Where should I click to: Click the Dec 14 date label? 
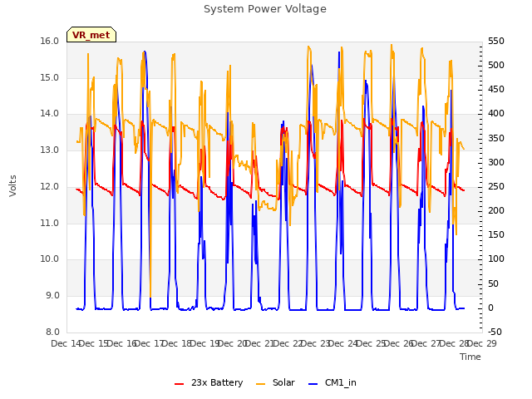[x=66, y=343]
